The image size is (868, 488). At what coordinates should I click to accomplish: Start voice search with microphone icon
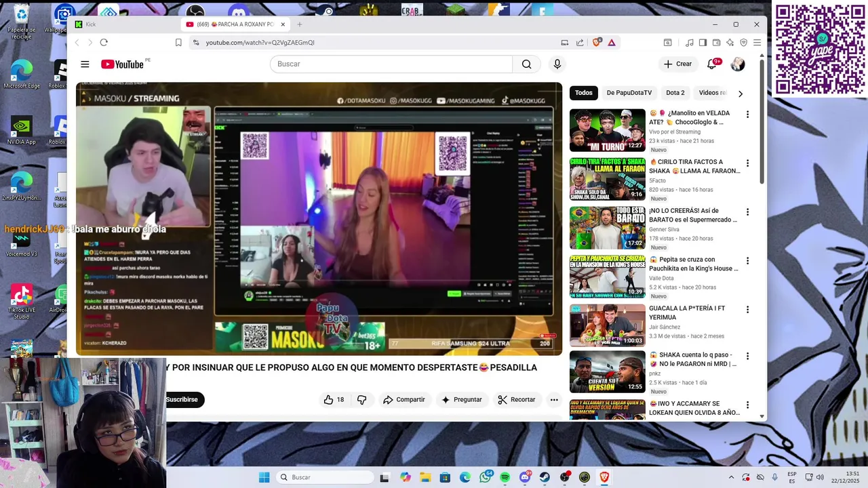[557, 64]
